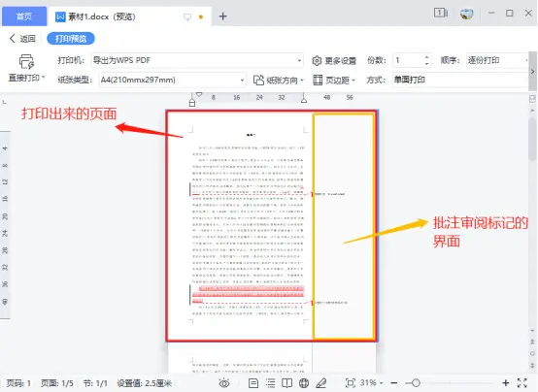Open the 纸张方向 orientation dropdown

point(279,80)
